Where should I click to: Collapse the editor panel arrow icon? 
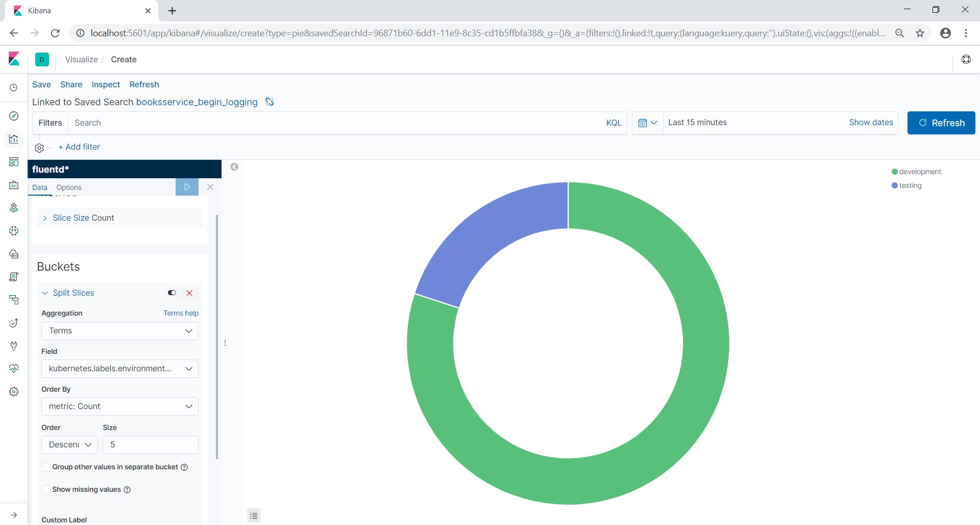coord(234,167)
